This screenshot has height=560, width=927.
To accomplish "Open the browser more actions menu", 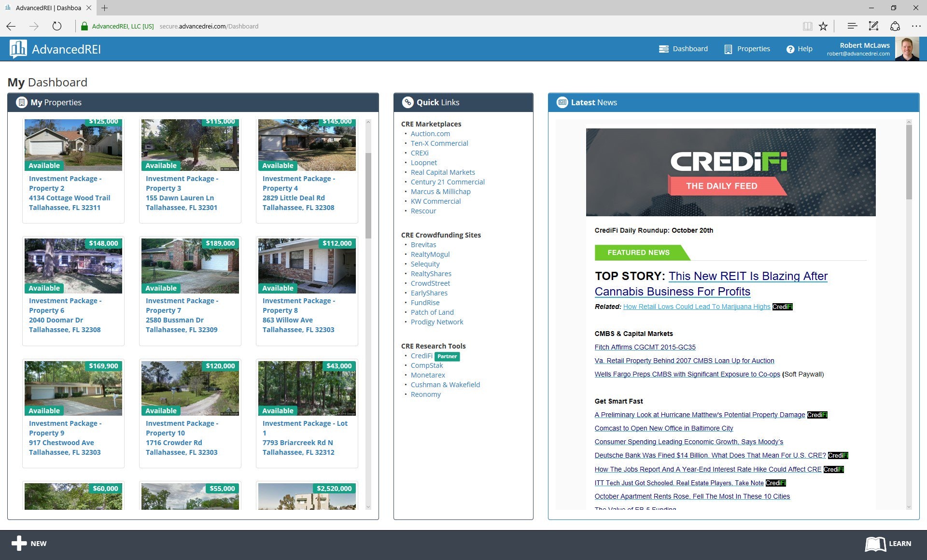I will click(x=916, y=27).
